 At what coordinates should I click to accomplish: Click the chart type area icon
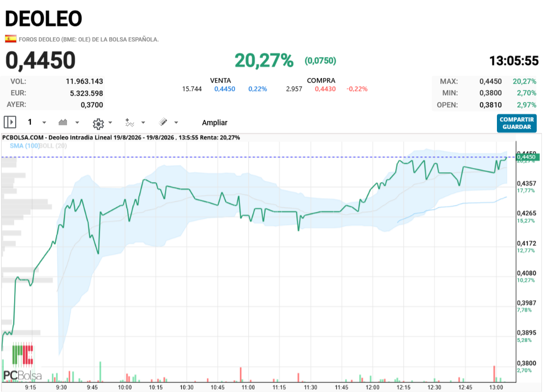click(x=63, y=122)
